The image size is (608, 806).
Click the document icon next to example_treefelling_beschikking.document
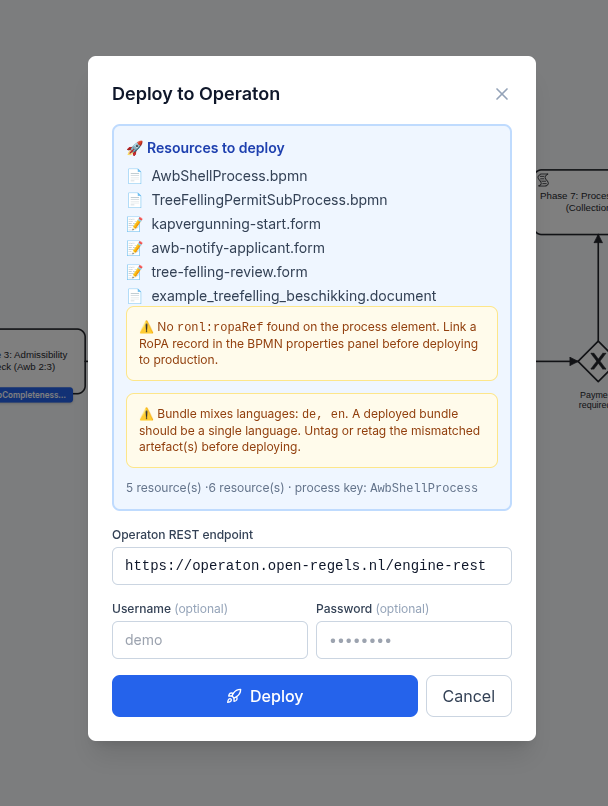click(135, 296)
